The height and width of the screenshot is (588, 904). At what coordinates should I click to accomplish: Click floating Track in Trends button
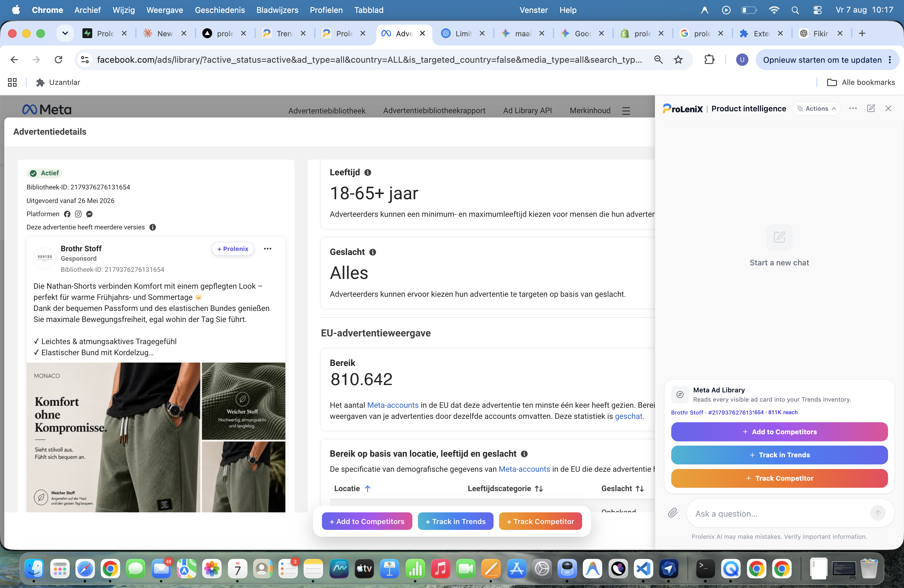(455, 522)
